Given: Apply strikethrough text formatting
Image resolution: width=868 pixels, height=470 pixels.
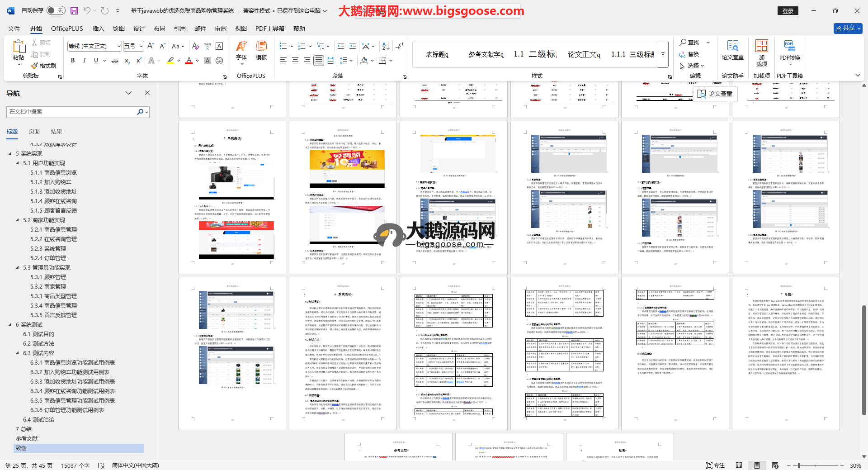Looking at the screenshot, I should 115,61.
